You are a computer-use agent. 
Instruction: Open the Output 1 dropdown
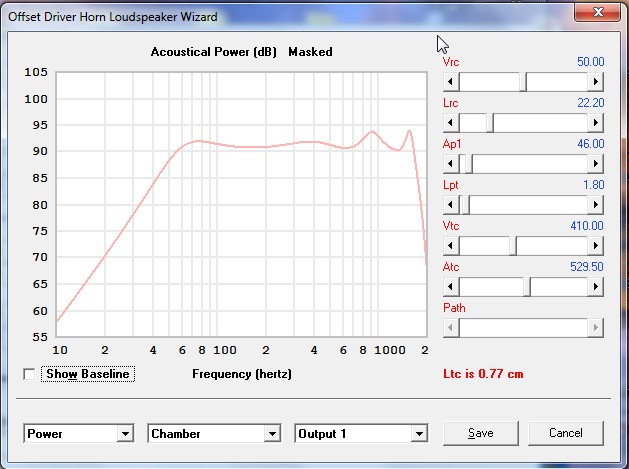(419, 434)
